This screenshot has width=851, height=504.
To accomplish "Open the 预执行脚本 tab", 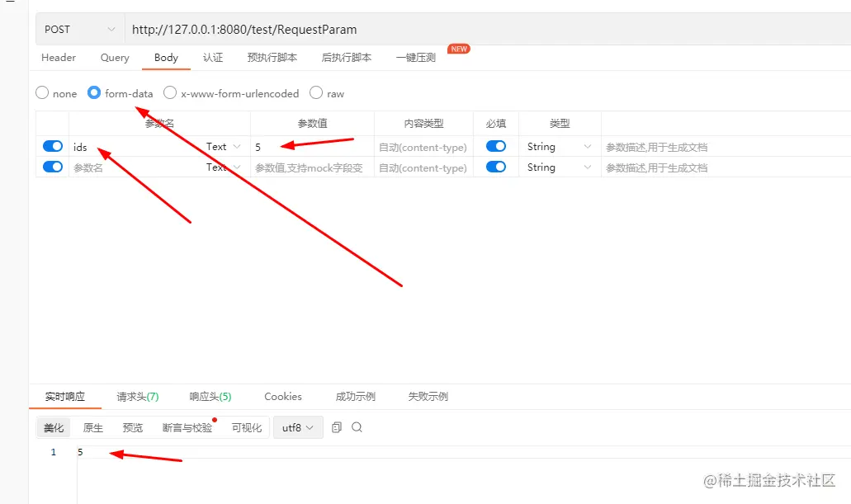I will pyautogui.click(x=272, y=58).
